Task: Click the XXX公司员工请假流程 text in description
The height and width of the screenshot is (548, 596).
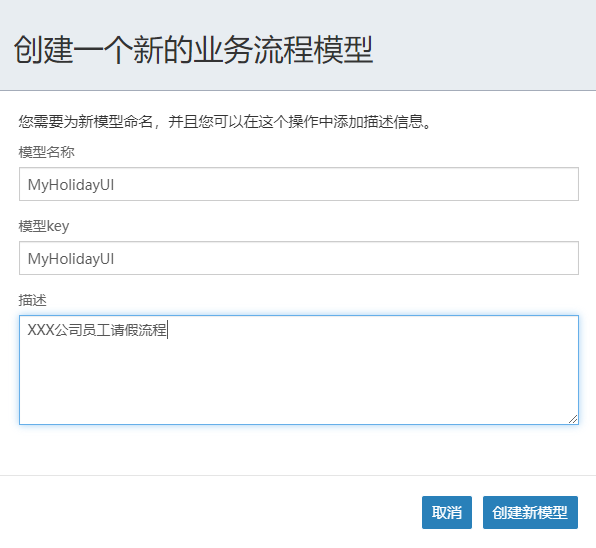Action: [x=97, y=330]
